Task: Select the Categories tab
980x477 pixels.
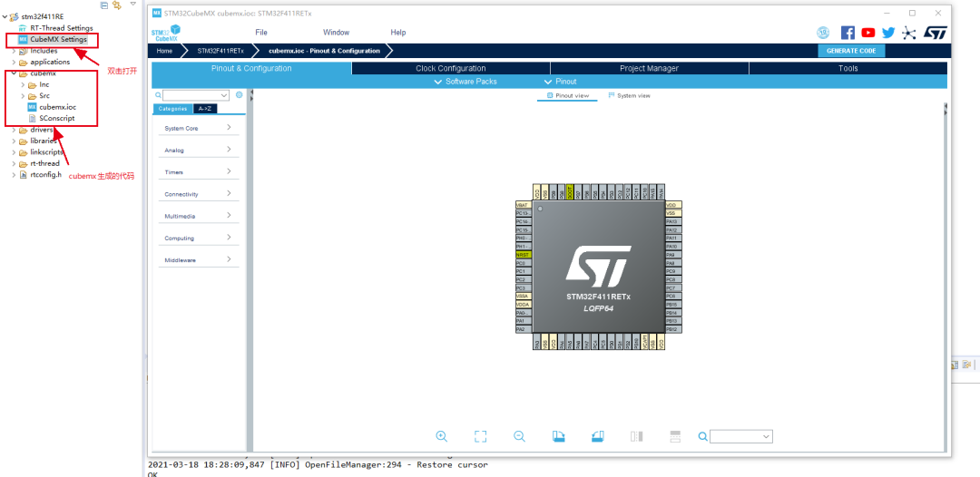Action: [x=171, y=109]
